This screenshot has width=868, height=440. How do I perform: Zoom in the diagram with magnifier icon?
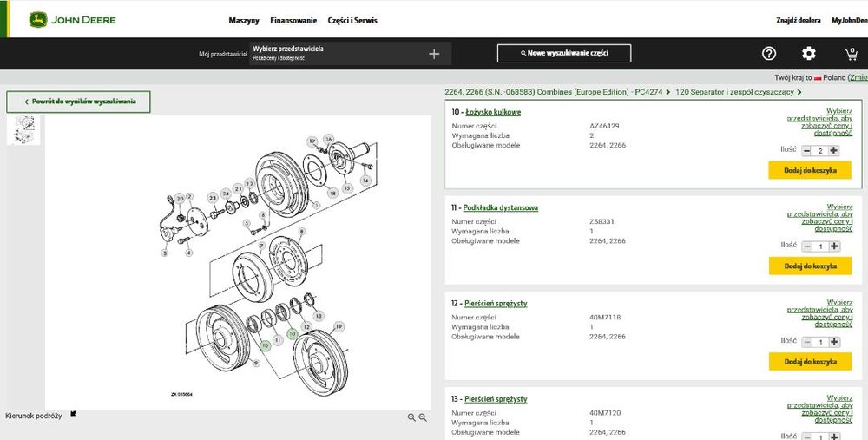click(423, 417)
